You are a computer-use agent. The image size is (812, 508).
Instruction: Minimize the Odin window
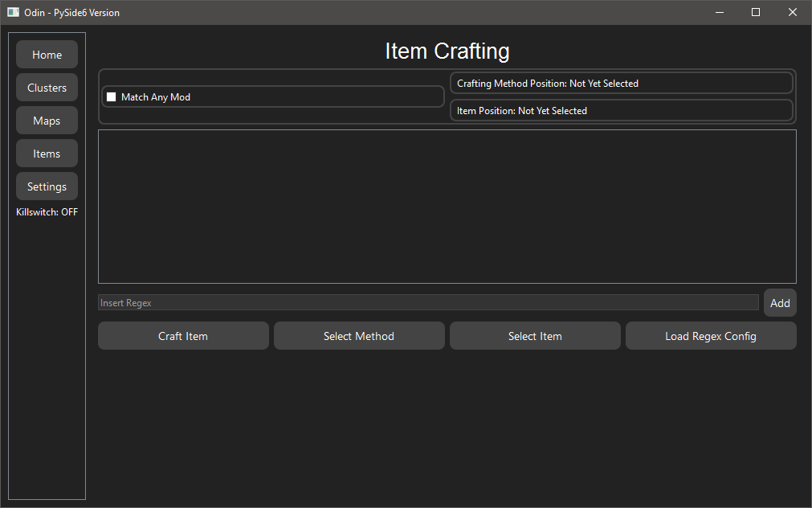point(719,12)
